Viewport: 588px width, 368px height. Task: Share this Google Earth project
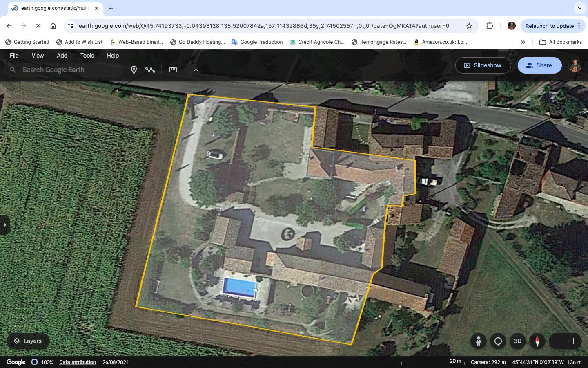[539, 65]
